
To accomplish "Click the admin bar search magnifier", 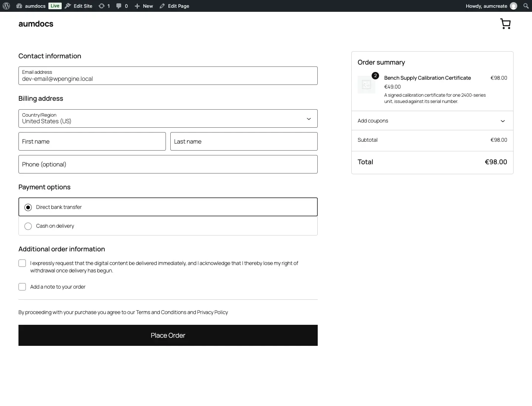I will (x=526, y=6).
